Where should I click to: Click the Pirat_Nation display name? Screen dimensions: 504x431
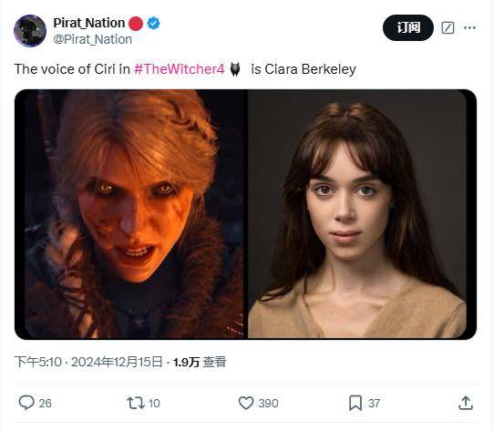pos(89,23)
